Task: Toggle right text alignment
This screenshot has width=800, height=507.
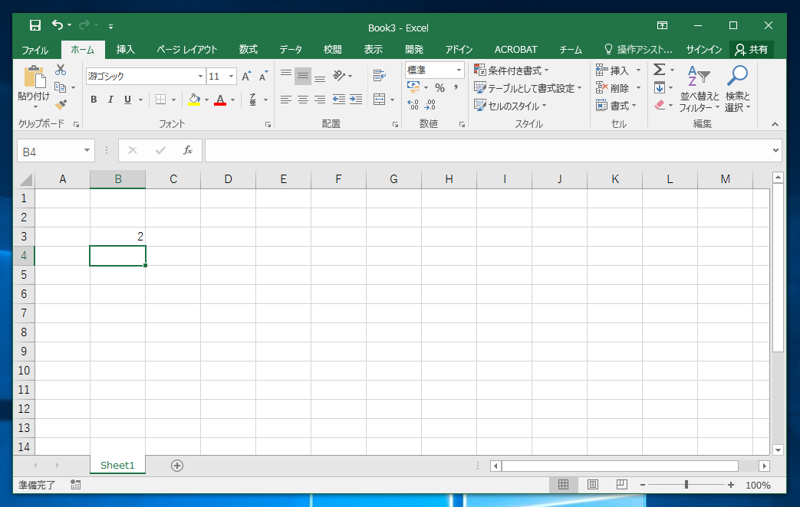Action: pos(320,99)
